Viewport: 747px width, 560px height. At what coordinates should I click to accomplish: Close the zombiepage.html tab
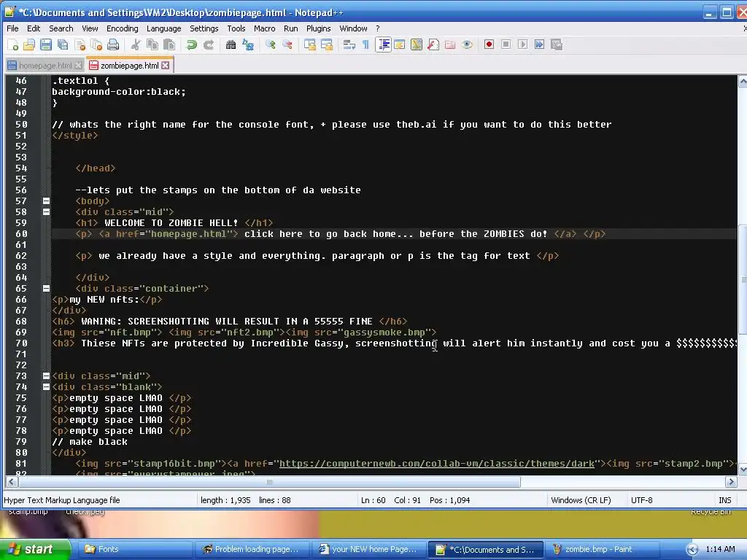pos(166,65)
